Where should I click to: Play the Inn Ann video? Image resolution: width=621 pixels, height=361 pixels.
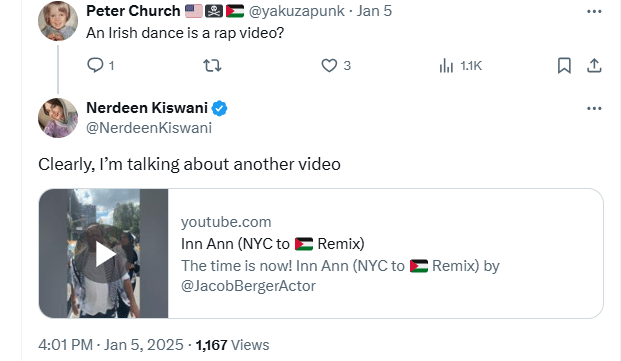(x=104, y=253)
